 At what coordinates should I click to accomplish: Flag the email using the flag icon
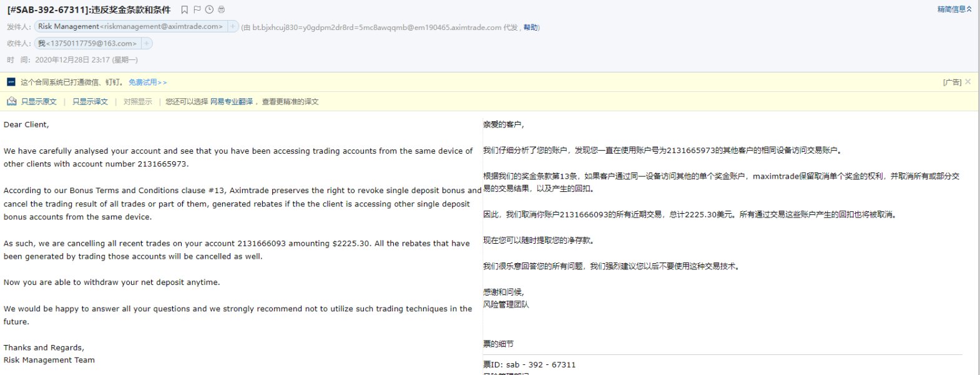pos(197,9)
